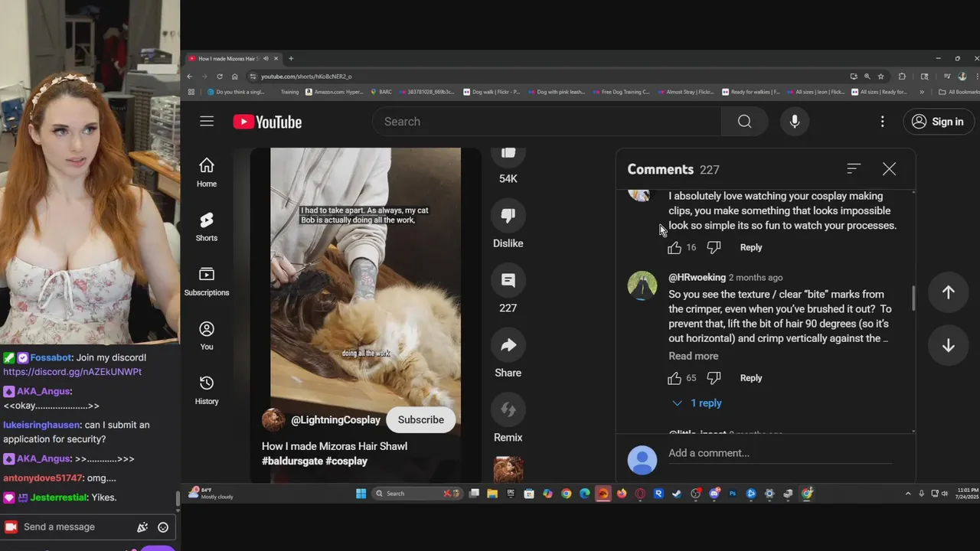The height and width of the screenshot is (551, 980).
Task: Click the Sign in button
Action: pyautogui.click(x=939, y=122)
